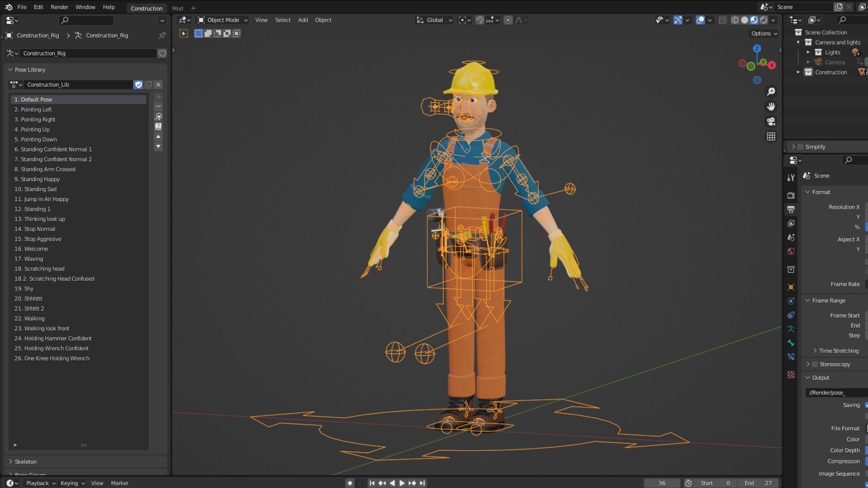Image resolution: width=868 pixels, height=488 pixels.
Task: Toggle camera view icon in viewport
Action: (771, 122)
